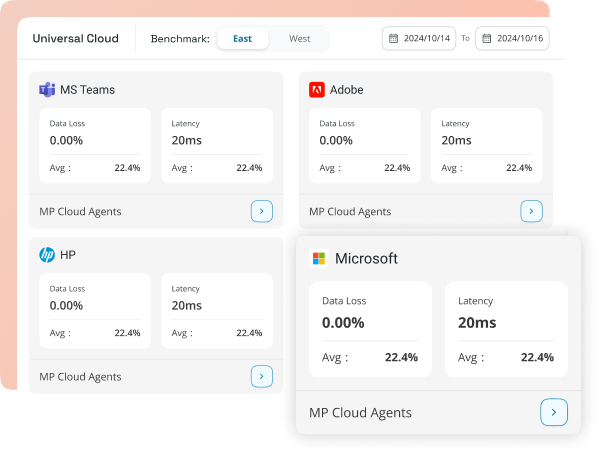This screenshot has width=600, height=453.
Task: Click the MS Teams logo icon
Action: [47, 89]
